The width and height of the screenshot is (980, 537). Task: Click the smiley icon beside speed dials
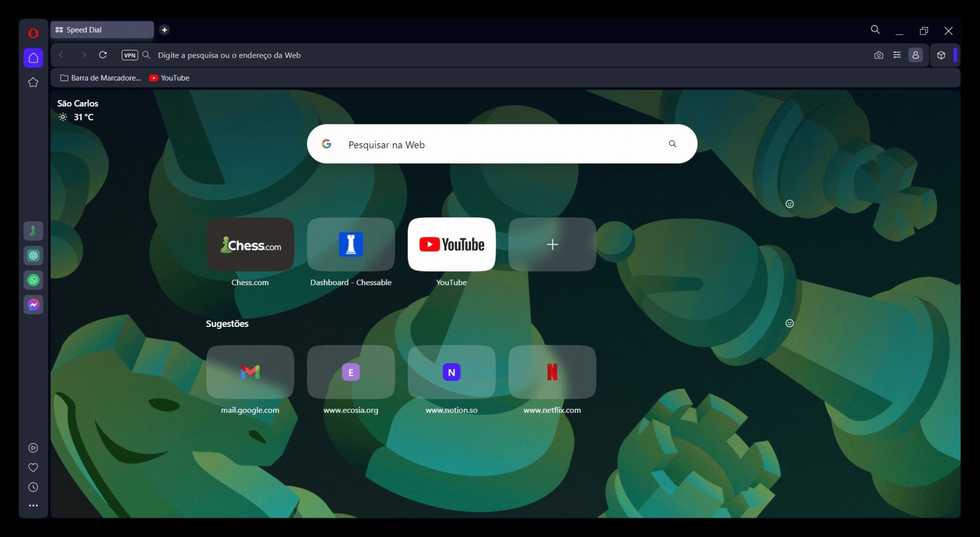(790, 204)
